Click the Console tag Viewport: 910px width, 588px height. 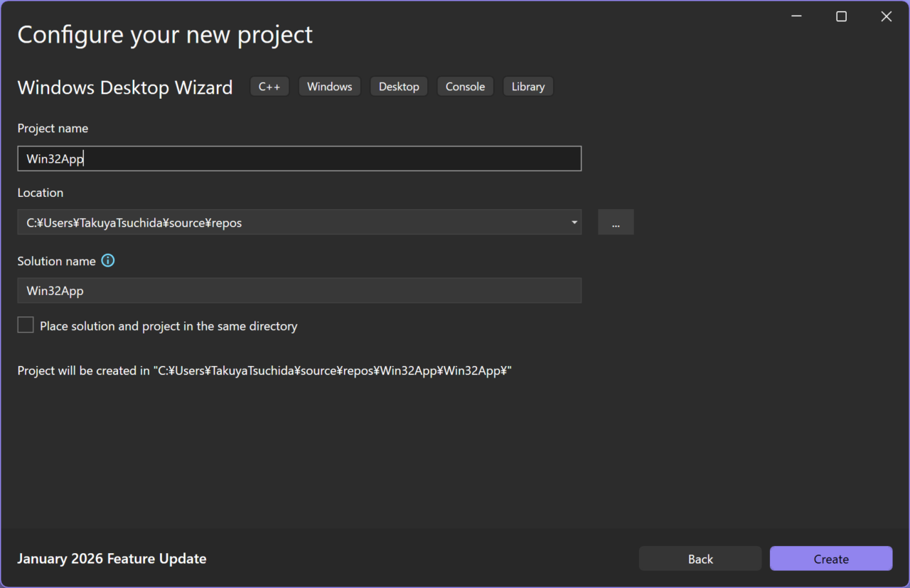pos(465,87)
